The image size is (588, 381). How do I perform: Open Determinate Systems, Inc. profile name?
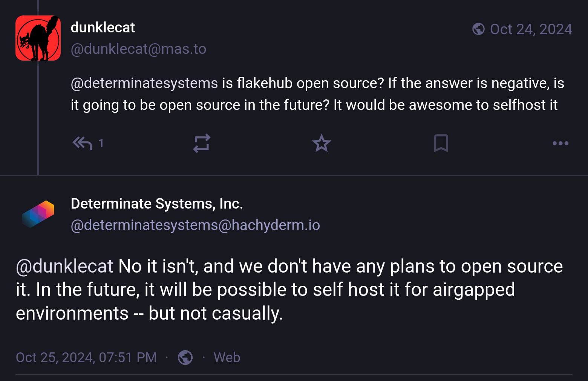click(157, 204)
